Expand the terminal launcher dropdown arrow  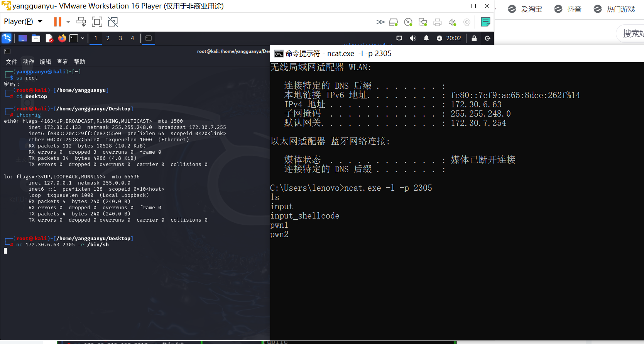tap(83, 38)
